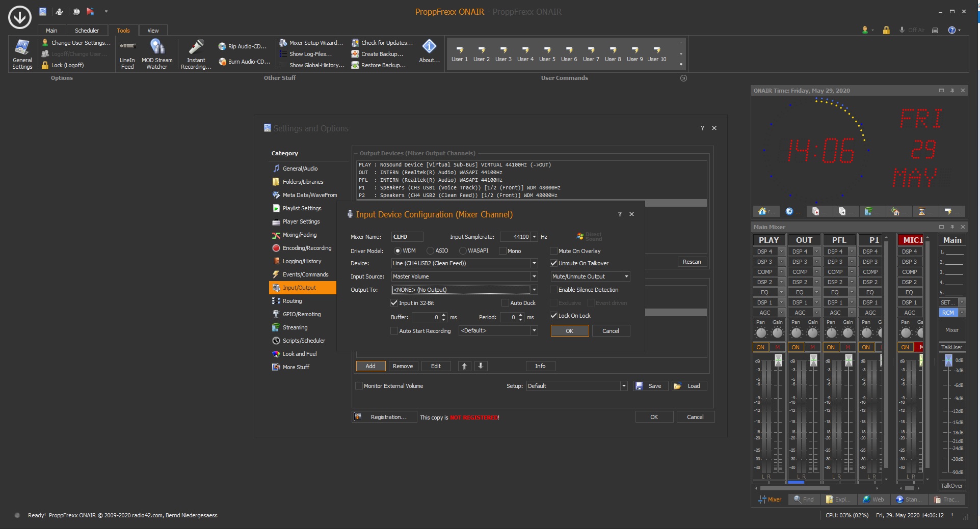
Task: Expand the Output To combo box
Action: 534,290
